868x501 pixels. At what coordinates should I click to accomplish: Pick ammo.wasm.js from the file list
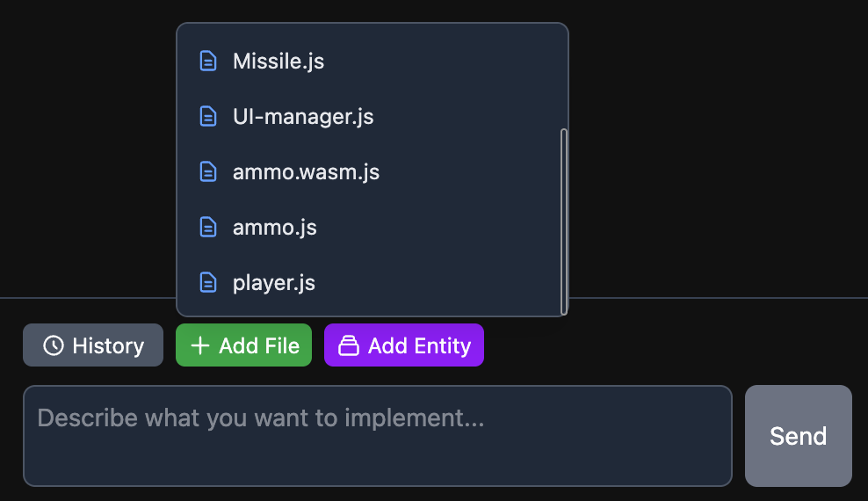[x=306, y=172]
